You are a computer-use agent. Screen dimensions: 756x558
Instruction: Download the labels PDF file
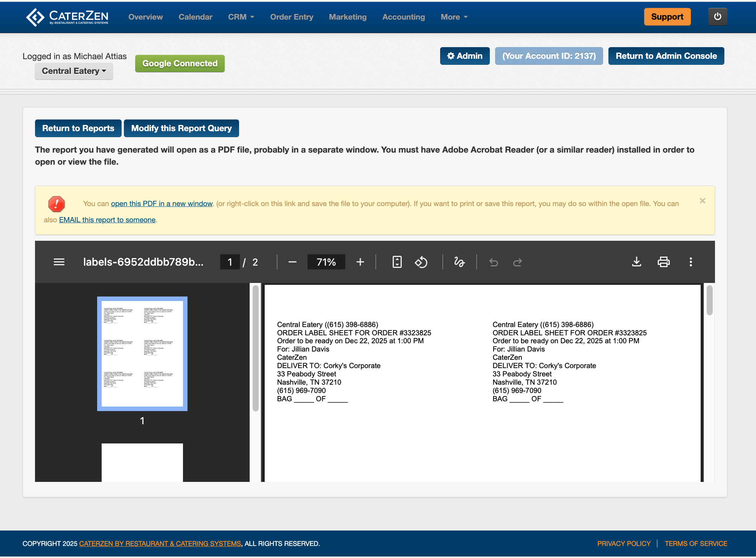click(636, 262)
